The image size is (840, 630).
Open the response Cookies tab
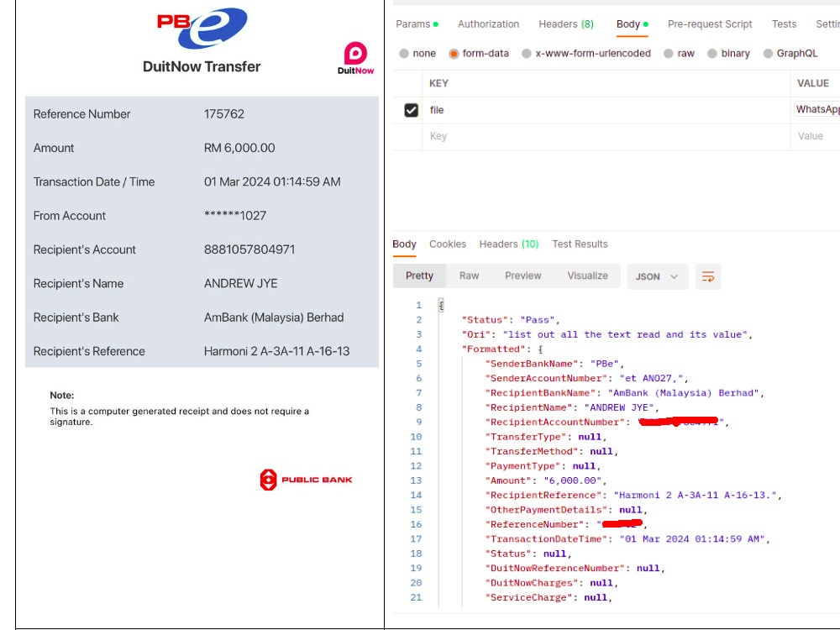pyautogui.click(x=448, y=244)
